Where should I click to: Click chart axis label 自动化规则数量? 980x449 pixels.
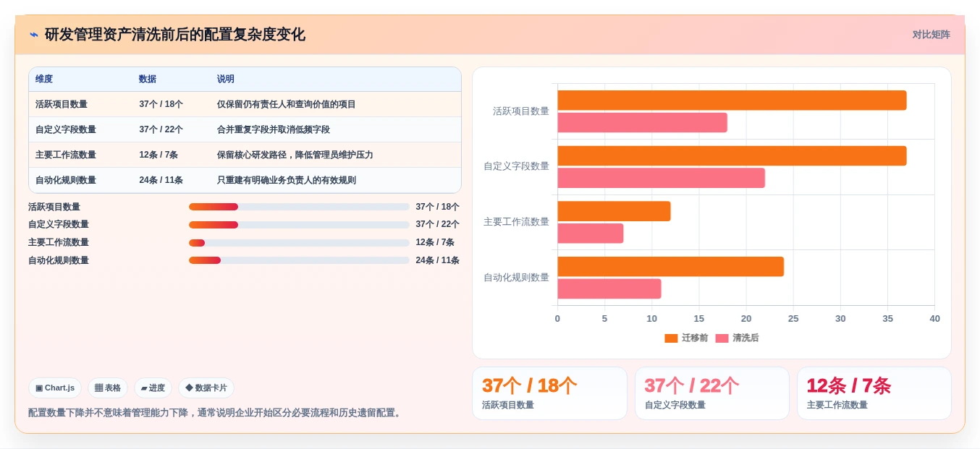pyautogui.click(x=517, y=278)
